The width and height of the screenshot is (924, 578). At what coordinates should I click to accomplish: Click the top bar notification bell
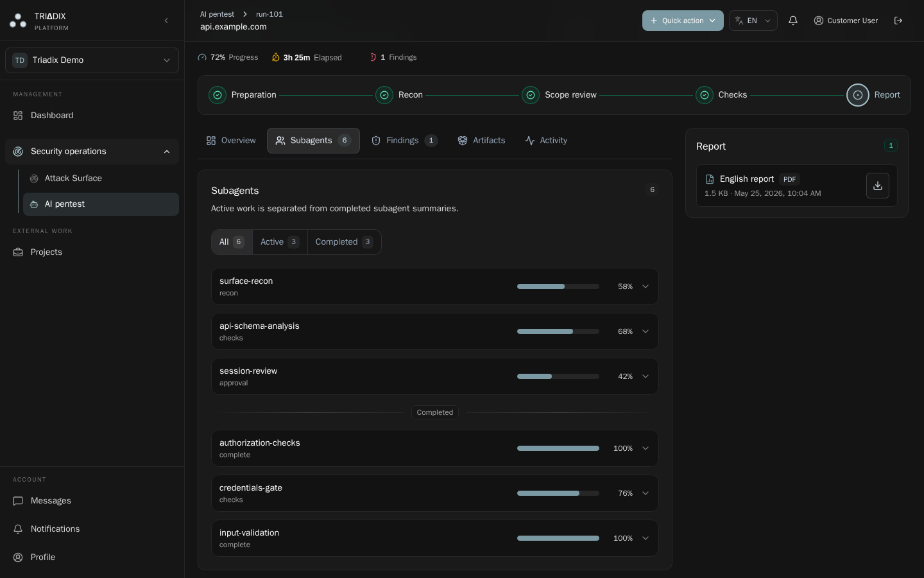pyautogui.click(x=793, y=21)
